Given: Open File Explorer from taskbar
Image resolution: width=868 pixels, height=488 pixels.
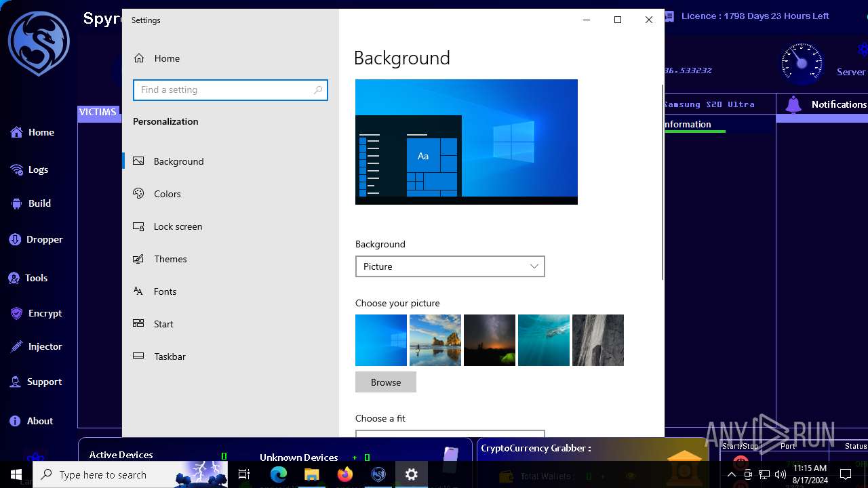Looking at the screenshot, I should 311,474.
